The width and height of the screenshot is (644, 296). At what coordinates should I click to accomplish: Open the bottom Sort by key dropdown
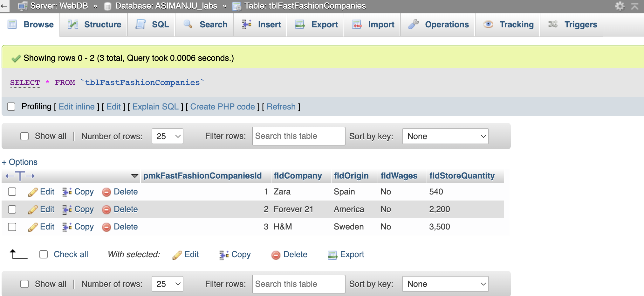(445, 284)
